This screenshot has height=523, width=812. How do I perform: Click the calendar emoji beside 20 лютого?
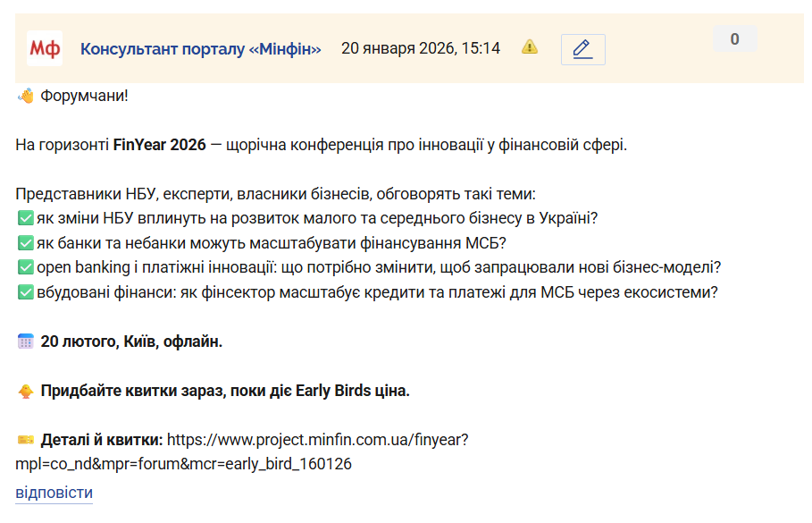pos(25,342)
